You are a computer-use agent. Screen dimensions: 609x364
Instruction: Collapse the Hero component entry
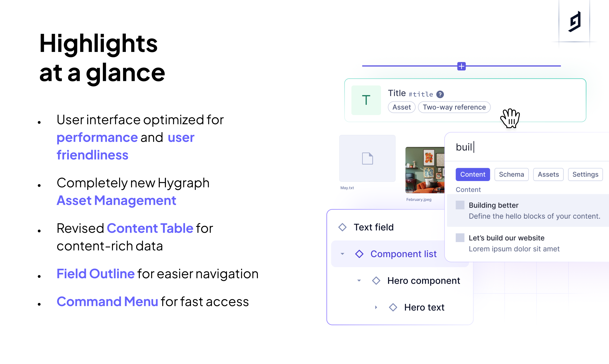point(359,280)
